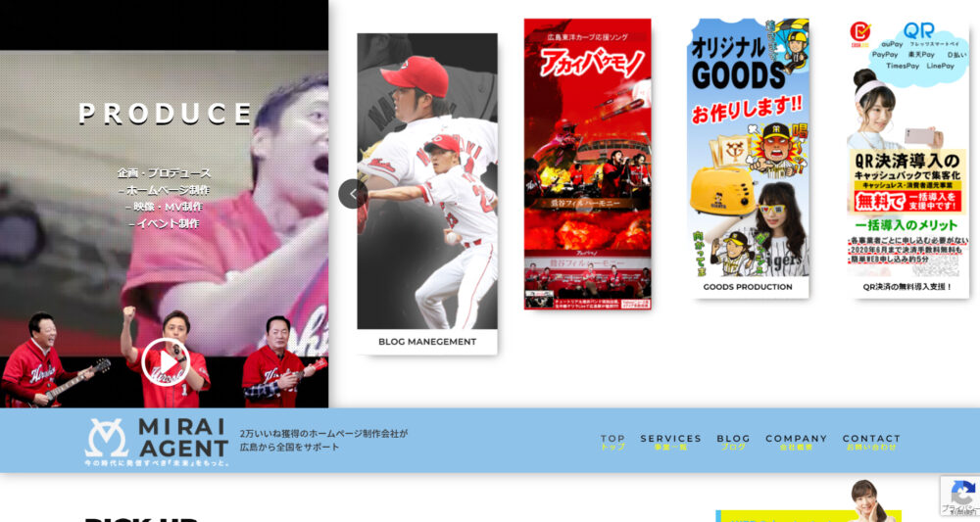Click the 広島から全国をサポート text
This screenshot has height=522, width=980.
[290, 448]
